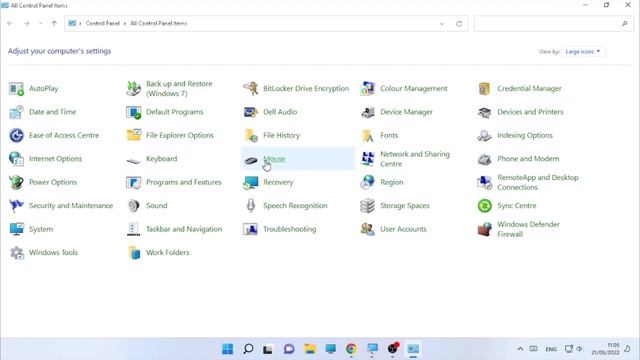Click the Phone and Modem icon
This screenshot has width=640, height=360.
484,159
